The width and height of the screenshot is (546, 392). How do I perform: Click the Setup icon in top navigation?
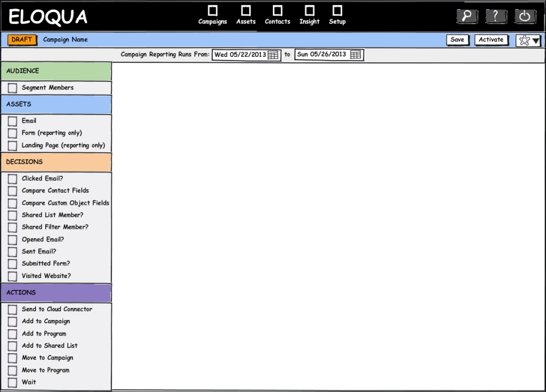pos(337,10)
